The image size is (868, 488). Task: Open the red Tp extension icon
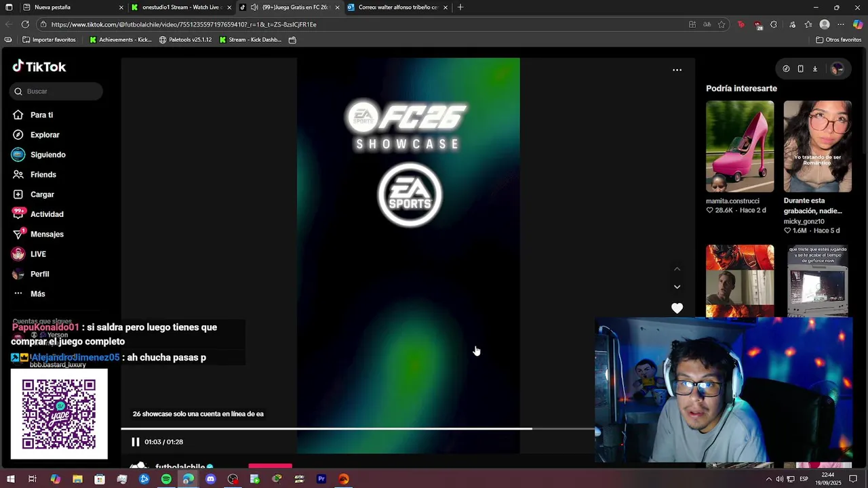741,24
